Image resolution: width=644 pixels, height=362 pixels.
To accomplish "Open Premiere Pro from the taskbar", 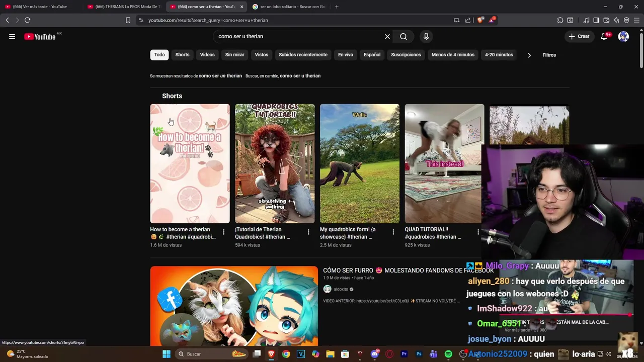I will 404,354.
